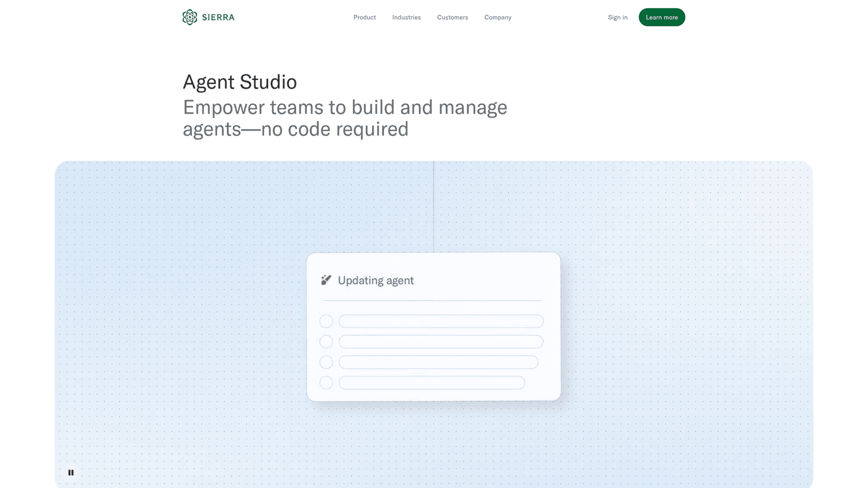
Task: Click the Agent Studio heading
Action: pos(240,82)
